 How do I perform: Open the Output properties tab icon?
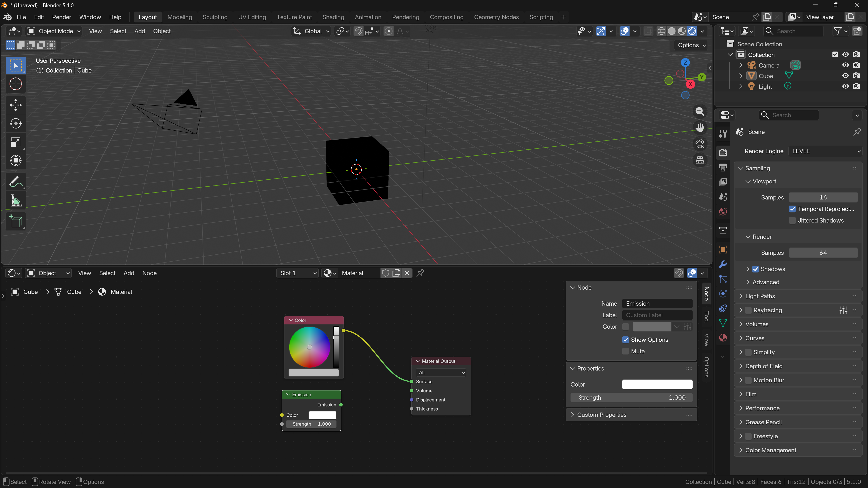tap(723, 167)
